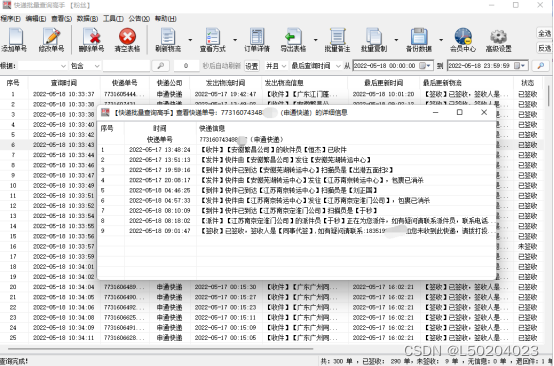Expand the arrow beside 导出表格
The width and height of the screenshot is (554, 366).
click(x=315, y=40)
